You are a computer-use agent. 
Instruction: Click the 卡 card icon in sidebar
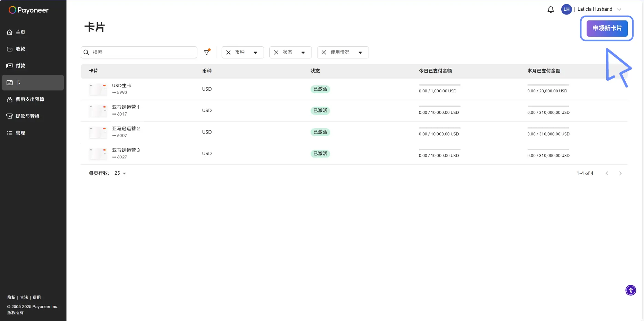tap(10, 83)
